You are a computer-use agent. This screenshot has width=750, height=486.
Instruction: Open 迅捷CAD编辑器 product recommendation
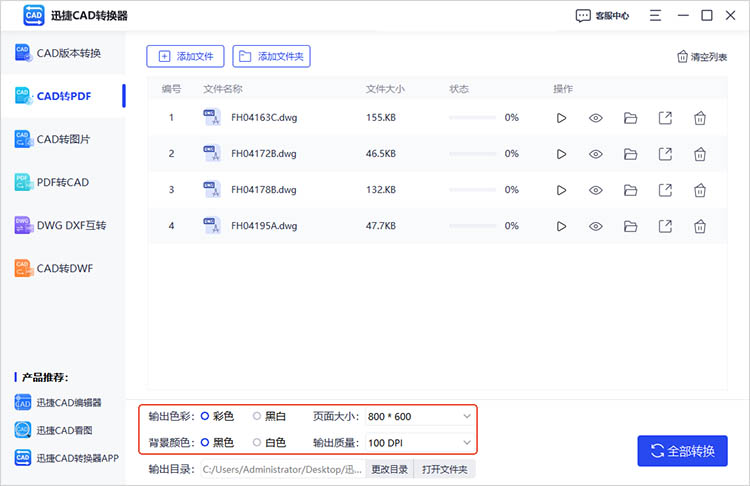(58, 403)
